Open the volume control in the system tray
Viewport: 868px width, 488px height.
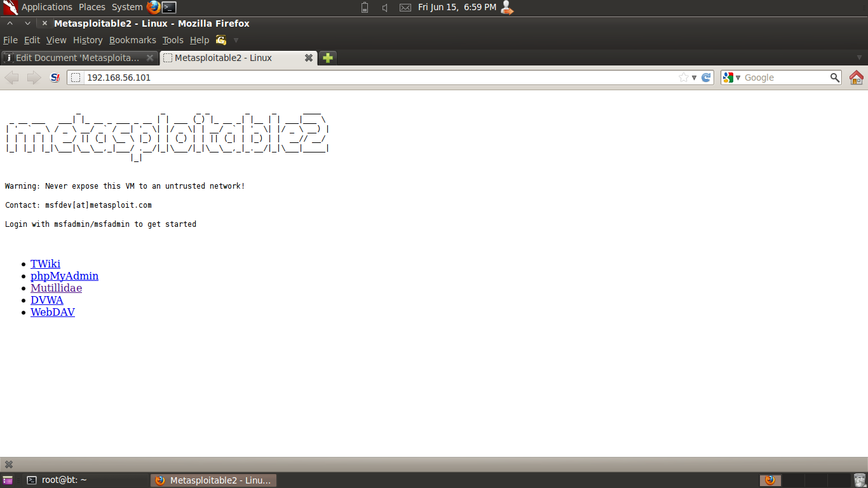[x=385, y=8]
